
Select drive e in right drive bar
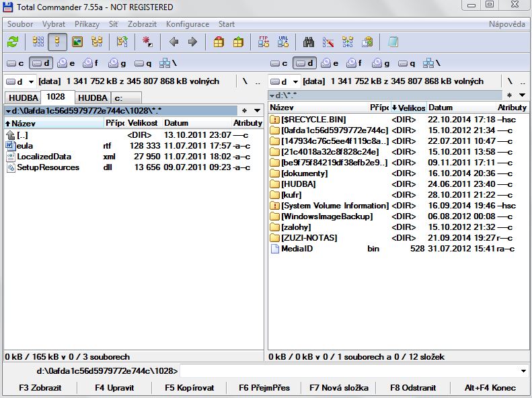330,63
